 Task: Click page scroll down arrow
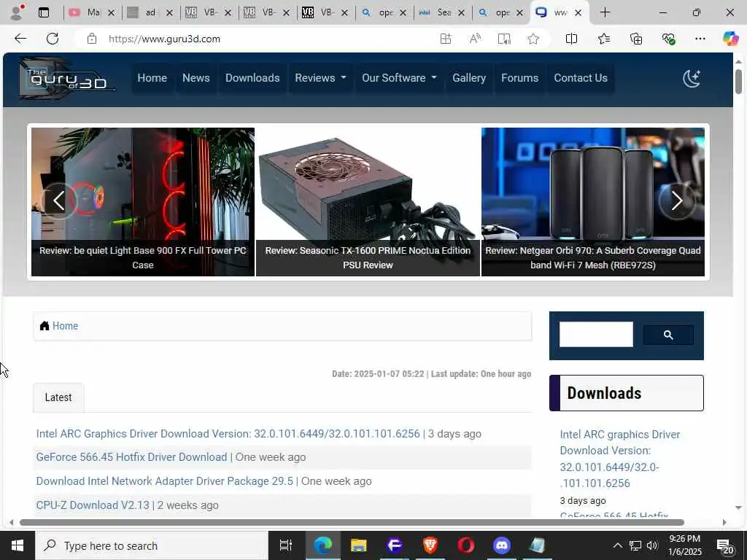pos(738,507)
